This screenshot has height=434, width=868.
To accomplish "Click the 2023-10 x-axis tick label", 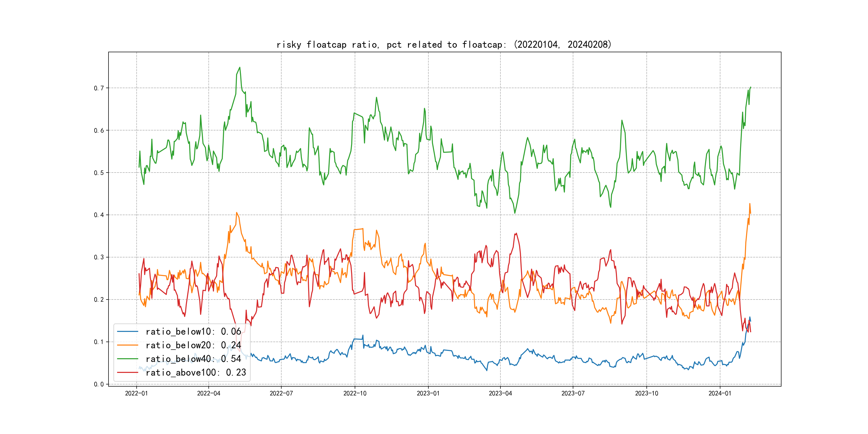I will 646,393.
